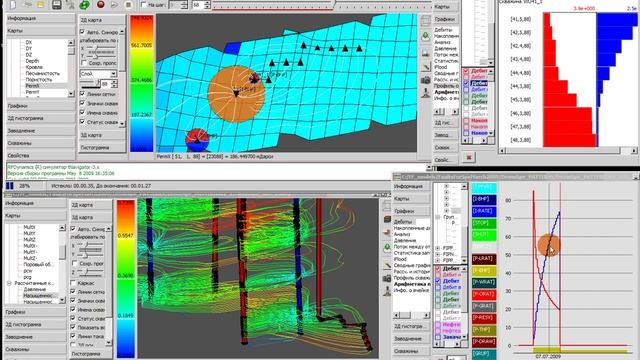The image size is (640, 360).
Task: Open the 'Заводнение' section in the upper-left window
Action: 40,131
